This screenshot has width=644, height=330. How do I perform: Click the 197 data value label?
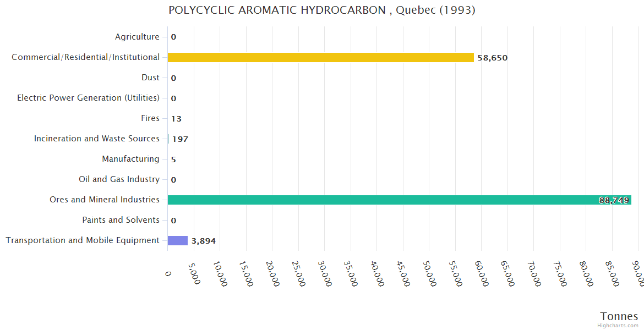(180, 139)
